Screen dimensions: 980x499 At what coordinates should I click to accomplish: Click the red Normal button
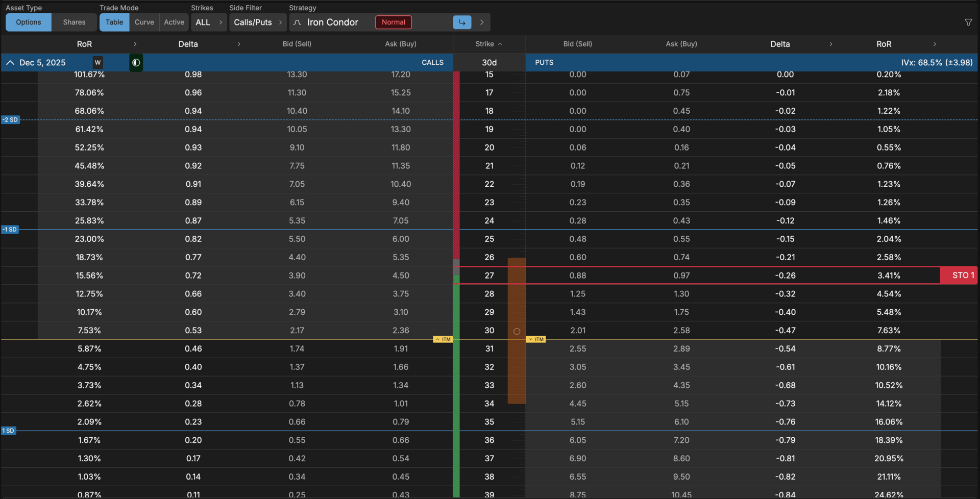[394, 22]
